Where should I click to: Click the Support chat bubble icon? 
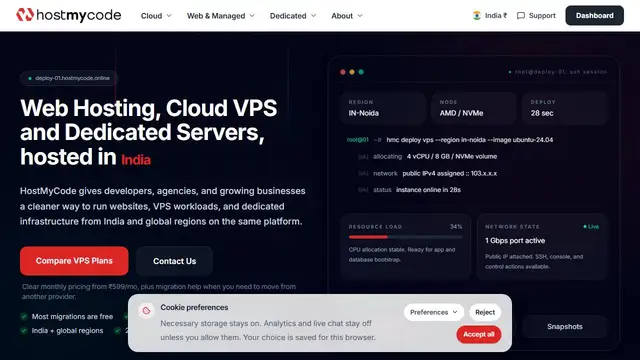pos(521,16)
